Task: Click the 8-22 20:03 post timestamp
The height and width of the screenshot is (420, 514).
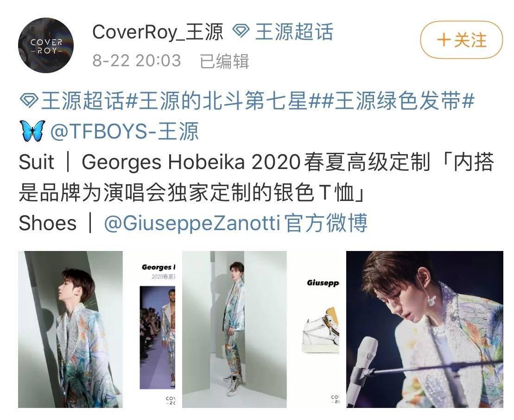Action: pos(137,61)
